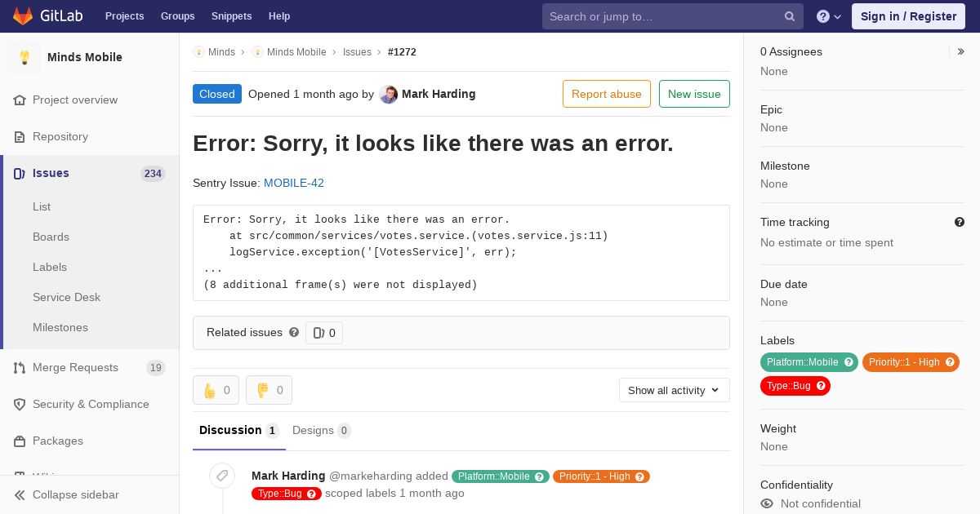Click the Issues breadcrumb link
The height and width of the screenshot is (514, 980).
tap(357, 51)
